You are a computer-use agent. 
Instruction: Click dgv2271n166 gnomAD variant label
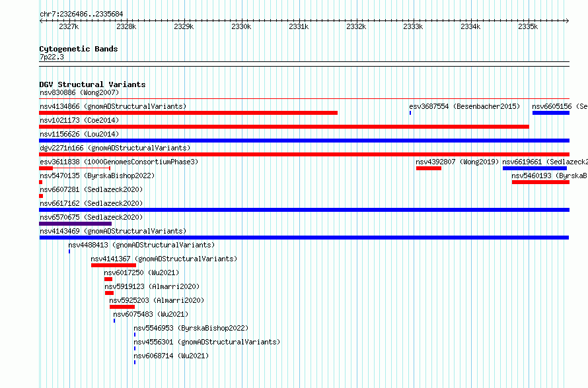point(115,148)
